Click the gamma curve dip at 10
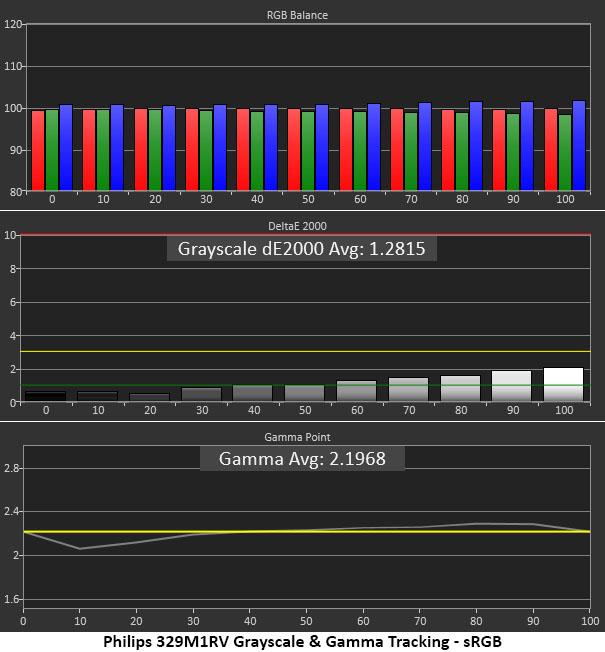This screenshot has height=652, width=605. [80, 548]
